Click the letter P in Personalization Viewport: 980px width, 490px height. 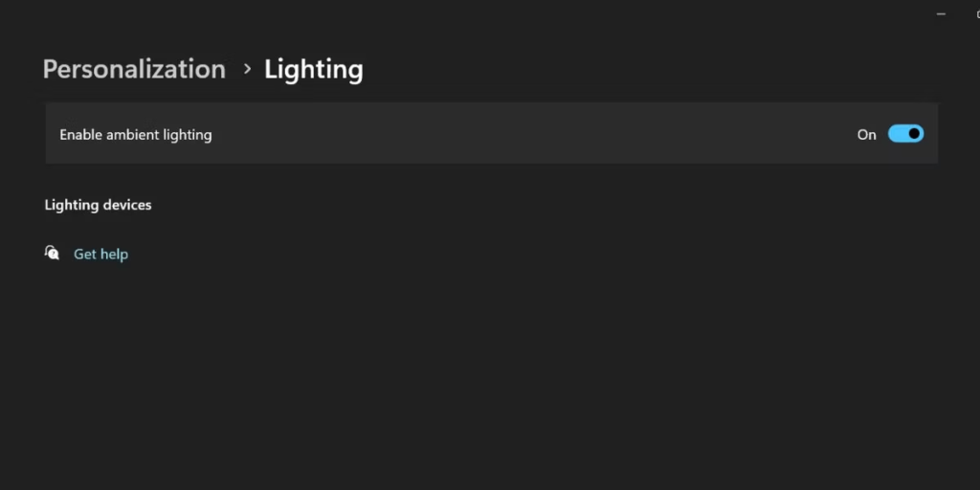click(51, 69)
